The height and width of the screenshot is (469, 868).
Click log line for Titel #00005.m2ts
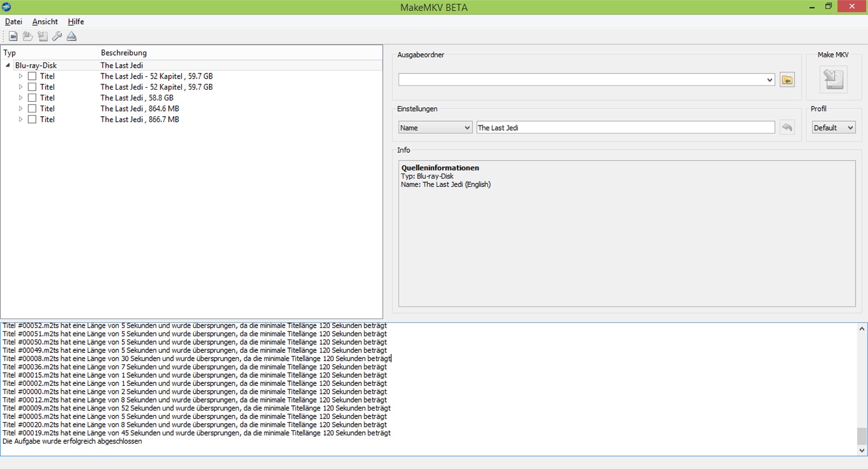194,416
